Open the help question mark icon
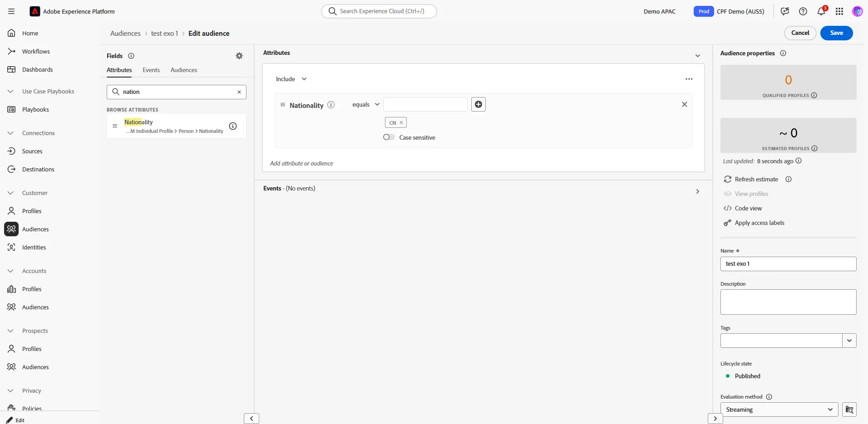Screen dimensions: 868x424 (803, 11)
